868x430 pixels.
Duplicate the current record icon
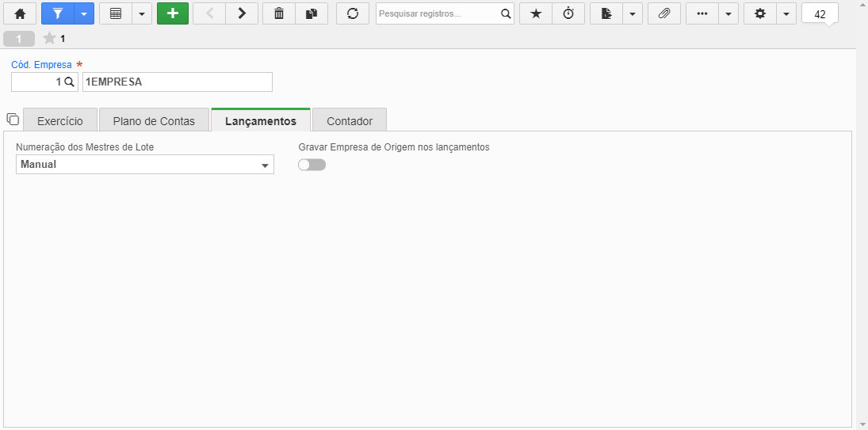(312, 13)
